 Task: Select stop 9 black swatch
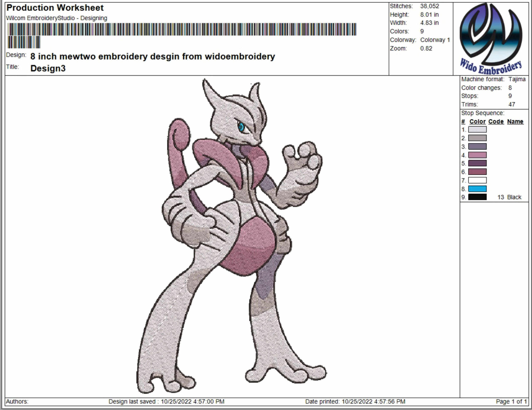tap(477, 197)
